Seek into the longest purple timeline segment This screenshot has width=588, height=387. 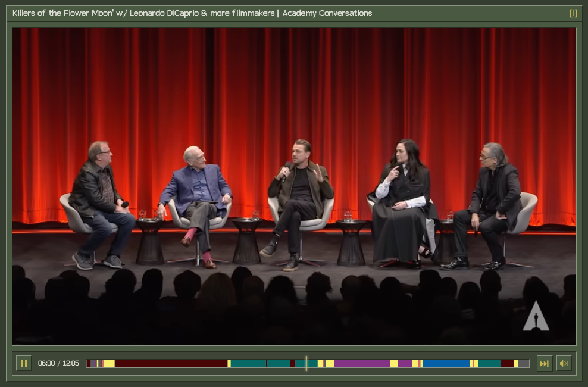(362, 363)
